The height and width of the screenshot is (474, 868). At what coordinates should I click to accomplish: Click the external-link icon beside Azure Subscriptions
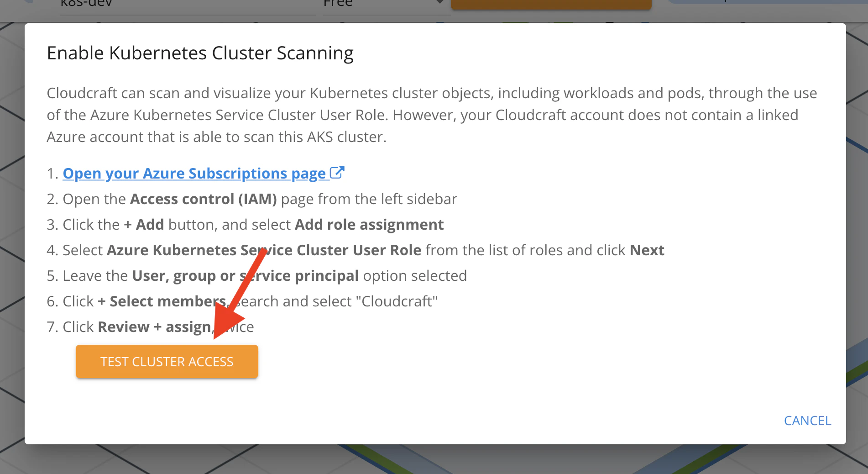point(337,173)
